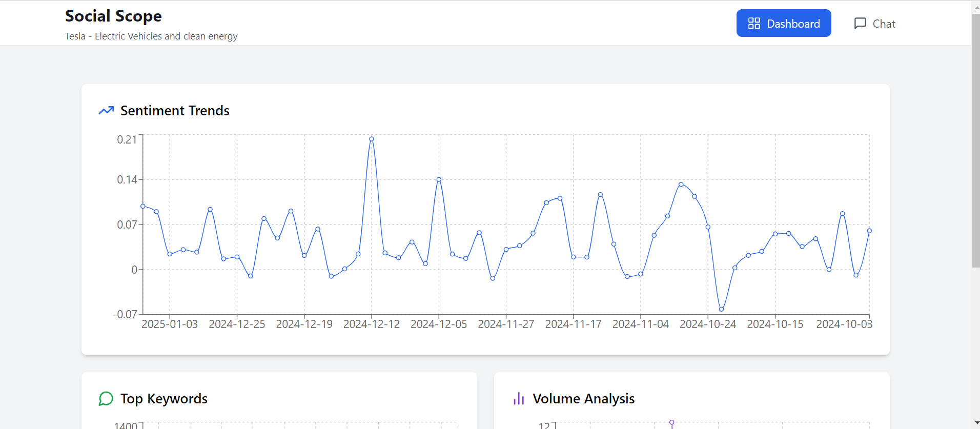Image resolution: width=980 pixels, height=429 pixels.
Task: Click the 0.14 y-axis value
Action: (x=127, y=180)
